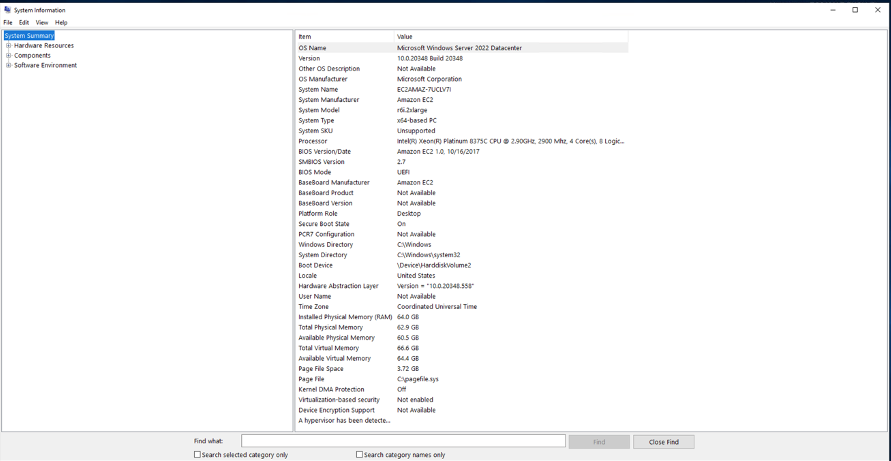Click the PCR7 Configuration row
Screen dimensions: 891x461
(462, 234)
